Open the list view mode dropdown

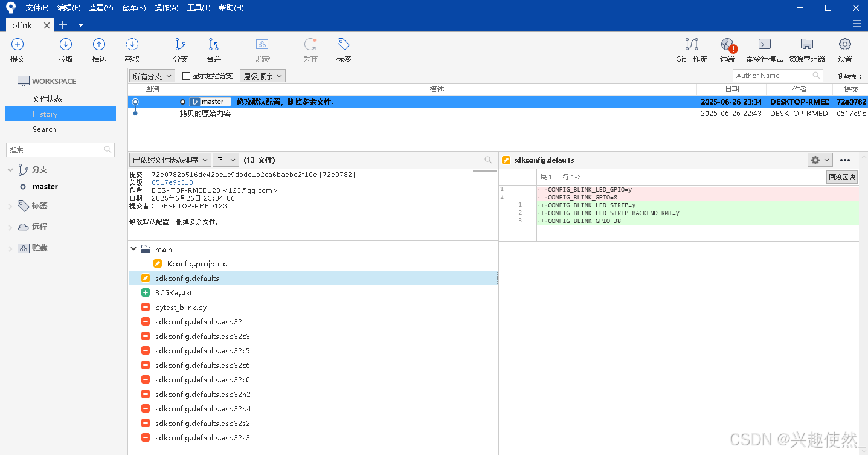226,160
